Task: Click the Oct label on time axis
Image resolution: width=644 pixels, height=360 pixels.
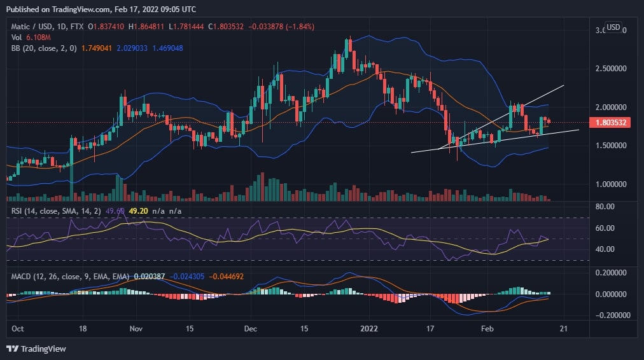Action: [18, 329]
